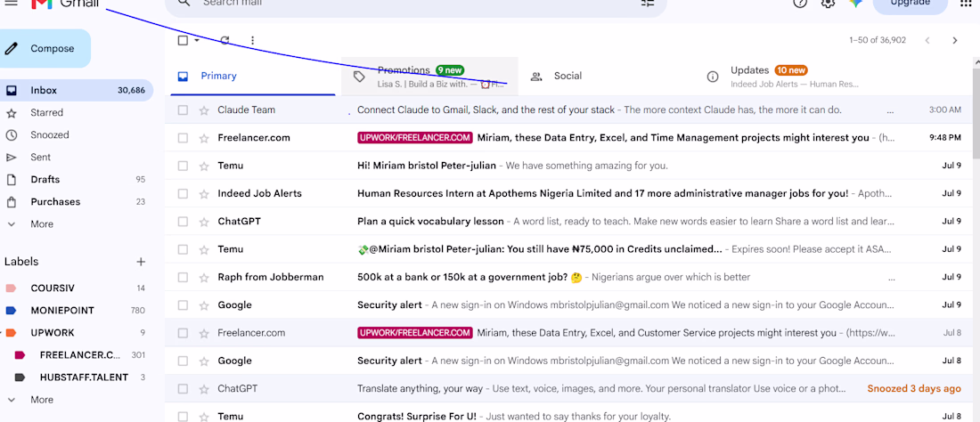Go to newer messages page arrow

(927, 41)
